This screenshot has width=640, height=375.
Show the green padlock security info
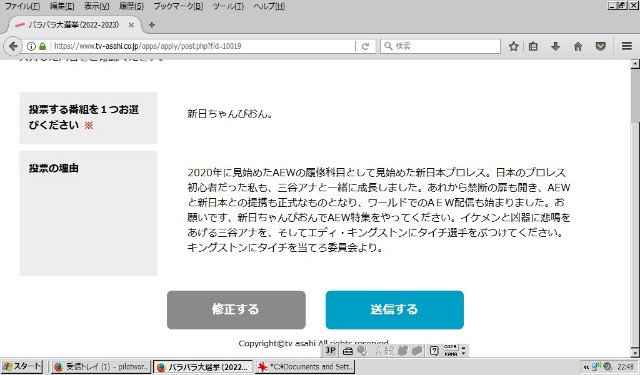click(42, 47)
